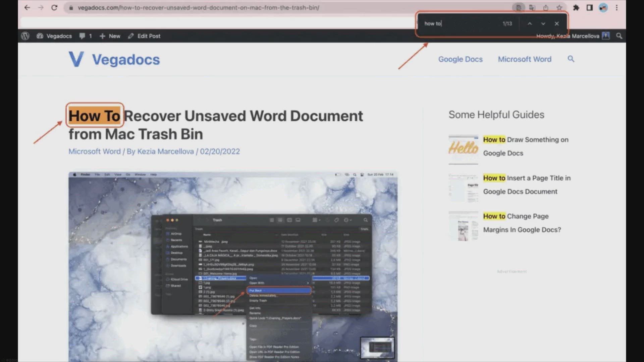
Task: Open "How to Draw Something on Google Docs"
Action: 526,146
